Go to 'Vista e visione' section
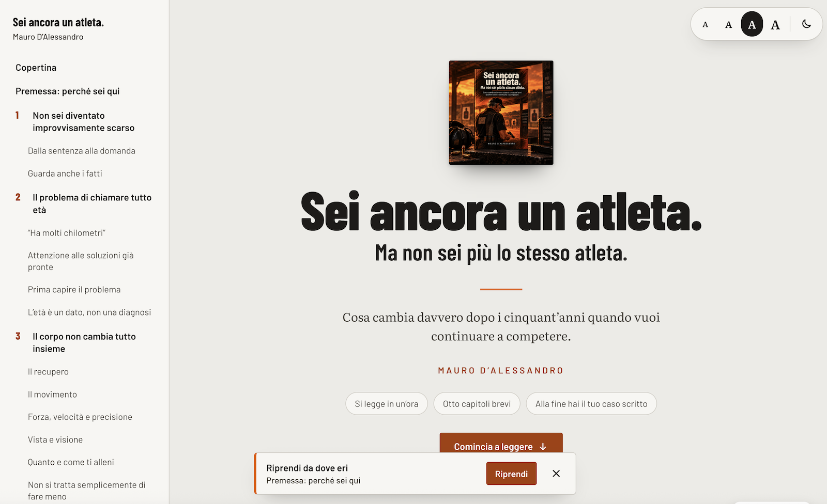The image size is (827, 504). (55, 440)
